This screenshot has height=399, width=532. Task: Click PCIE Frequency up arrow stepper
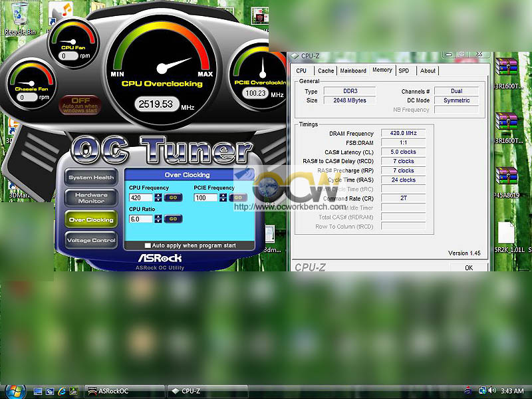click(x=223, y=196)
